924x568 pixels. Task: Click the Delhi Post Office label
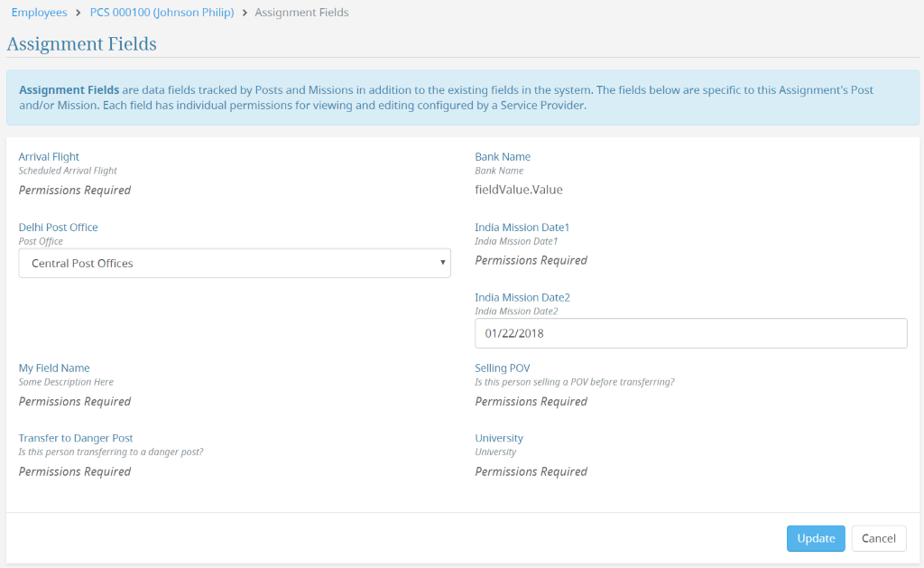coord(59,227)
